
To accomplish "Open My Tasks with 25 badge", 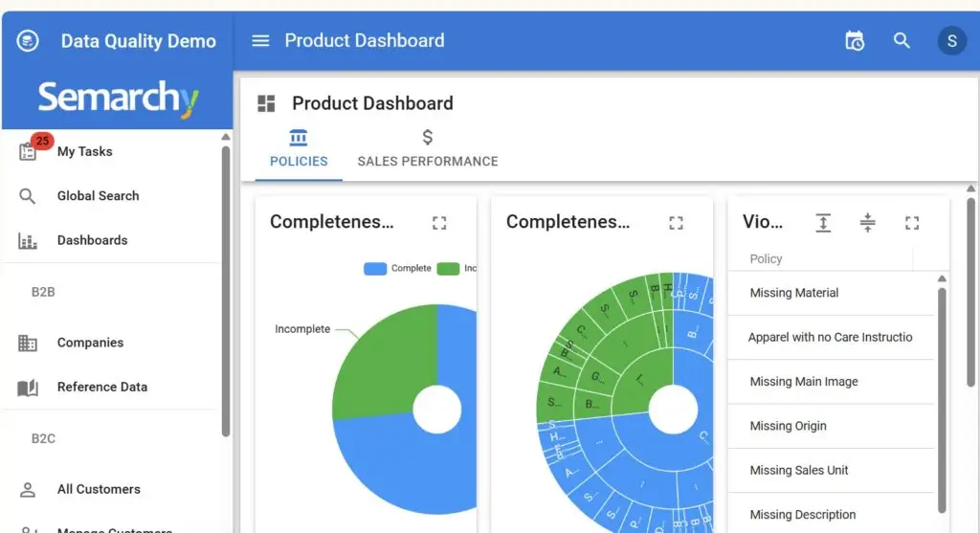I will 84,151.
